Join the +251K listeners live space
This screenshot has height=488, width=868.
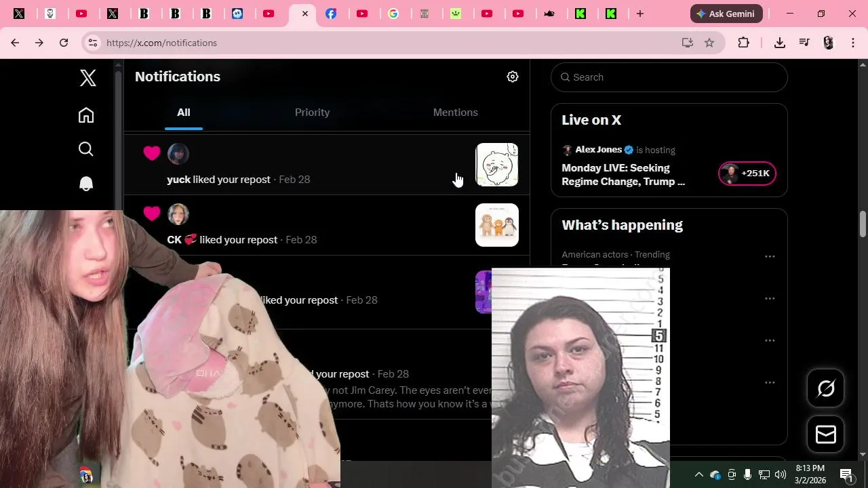point(747,174)
